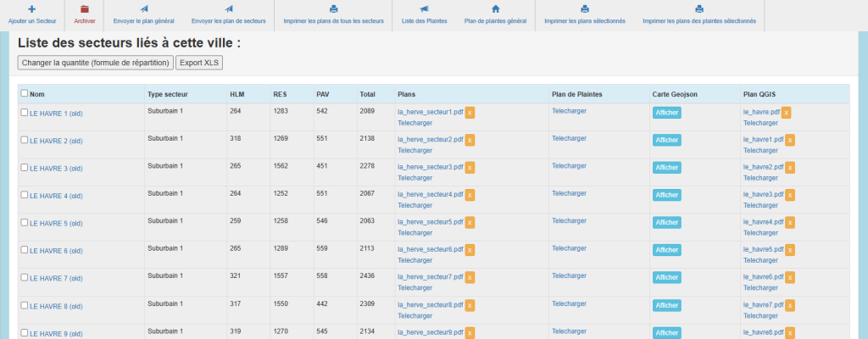Check the LE HAVRE 8 (old) row checkbox

(25, 304)
